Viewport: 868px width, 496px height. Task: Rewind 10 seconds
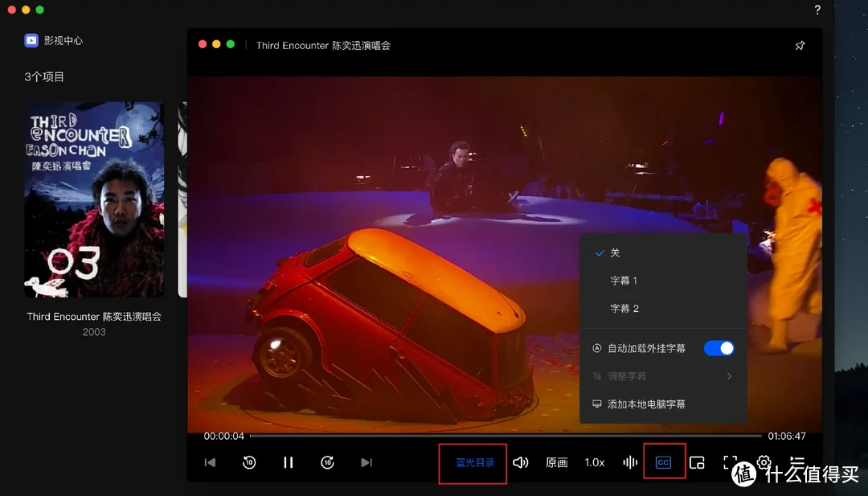click(x=249, y=462)
